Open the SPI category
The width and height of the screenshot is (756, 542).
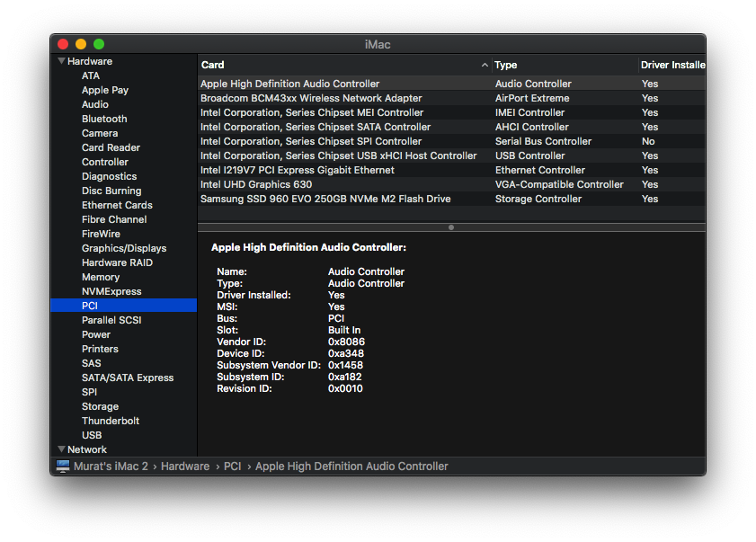coord(89,392)
